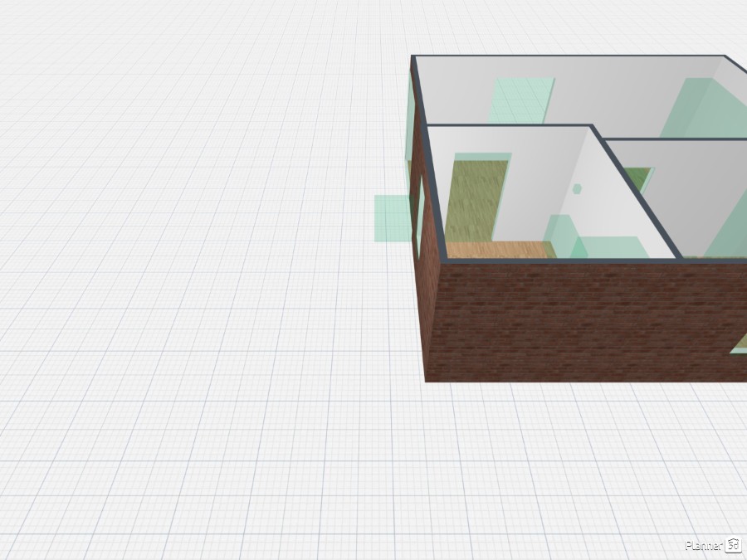Select the small green window in the right room
The image size is (747, 560).
(x=637, y=178)
